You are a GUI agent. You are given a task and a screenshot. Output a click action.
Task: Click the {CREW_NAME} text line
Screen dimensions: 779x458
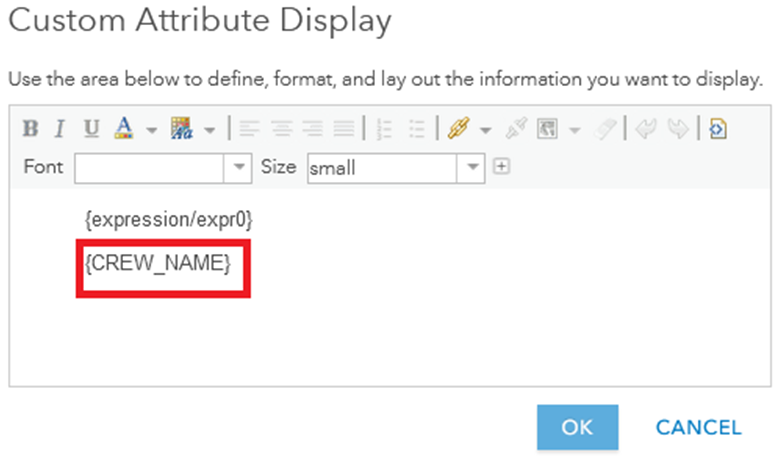point(157,263)
